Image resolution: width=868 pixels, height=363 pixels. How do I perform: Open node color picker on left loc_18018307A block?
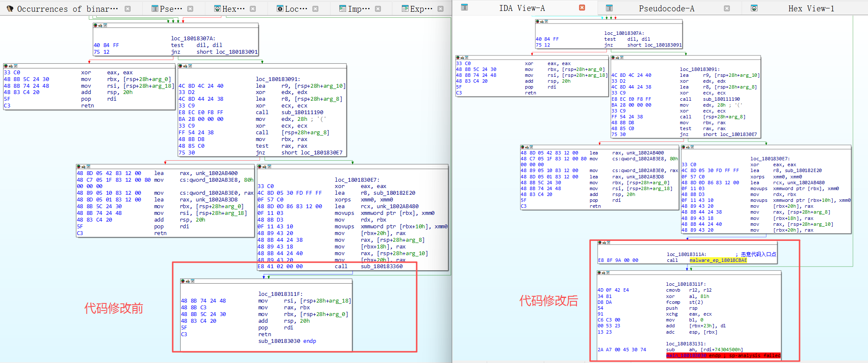[x=96, y=25]
